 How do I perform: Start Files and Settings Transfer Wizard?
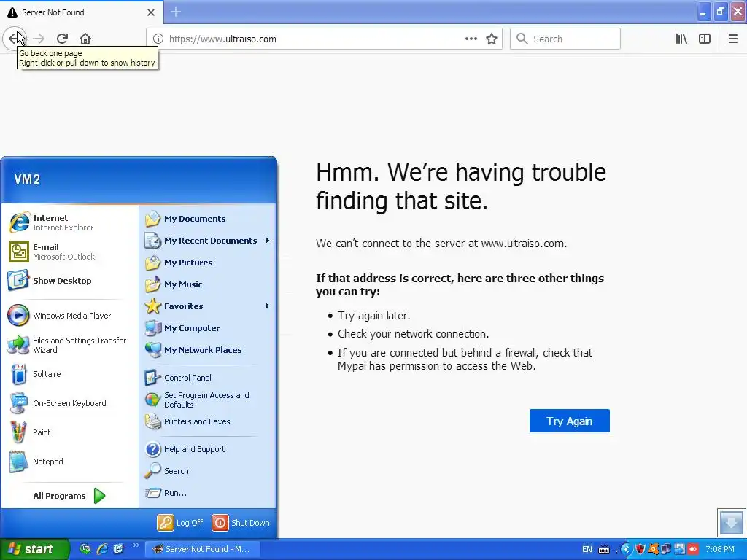click(70, 345)
